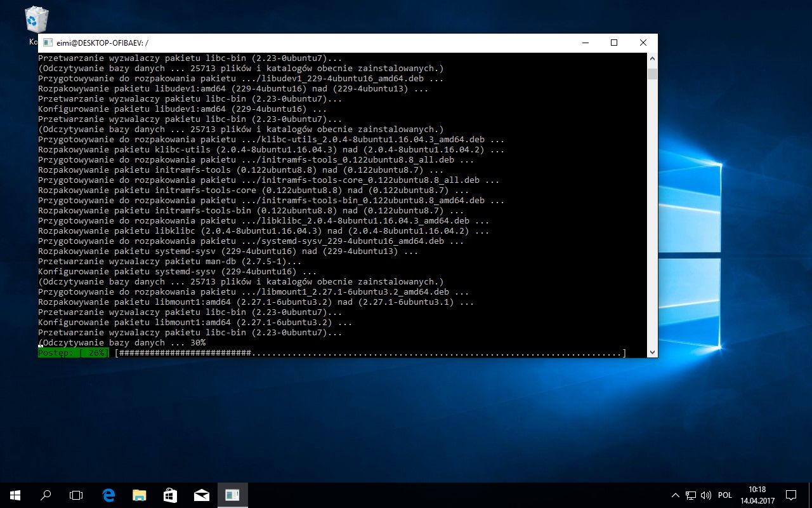
Task: Open the Start menu
Action: (13, 495)
